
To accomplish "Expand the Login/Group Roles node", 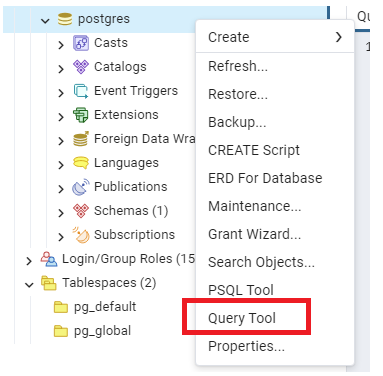I will click(x=29, y=261).
